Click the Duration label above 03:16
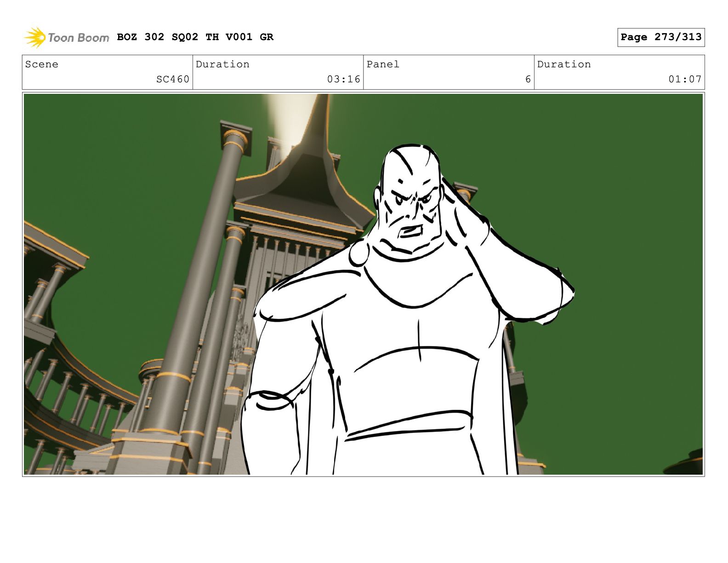The image size is (728, 563). click(x=222, y=64)
